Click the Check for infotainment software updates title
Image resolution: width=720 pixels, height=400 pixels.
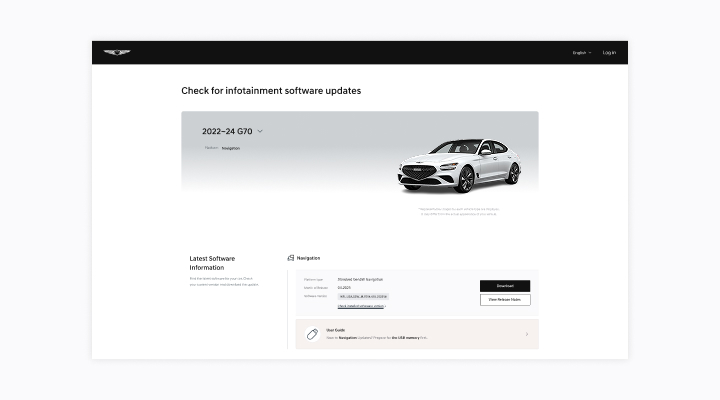[270, 91]
